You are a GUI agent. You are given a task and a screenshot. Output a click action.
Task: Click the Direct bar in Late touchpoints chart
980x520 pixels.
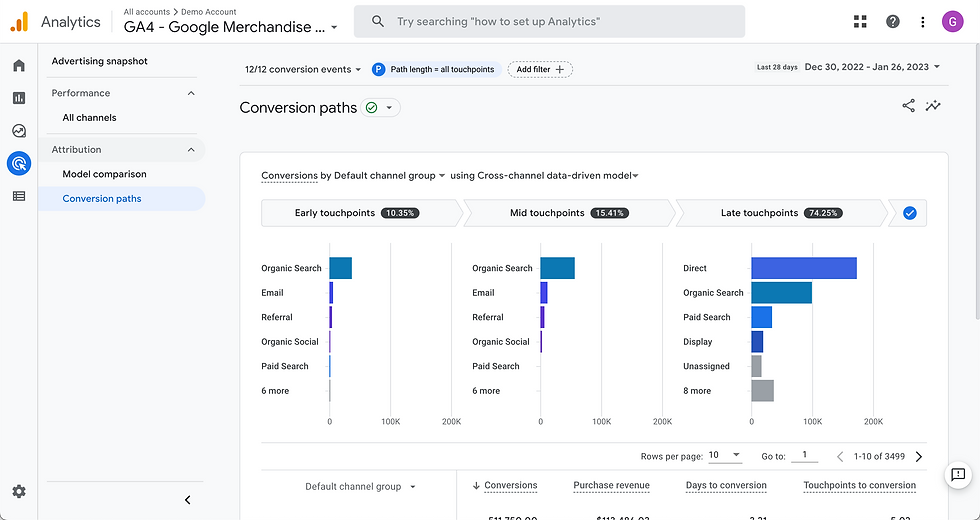804,268
